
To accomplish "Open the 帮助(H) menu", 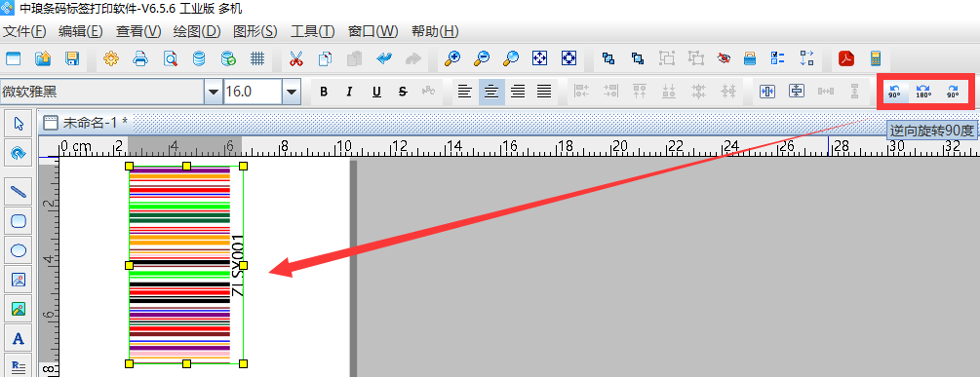I will (435, 31).
